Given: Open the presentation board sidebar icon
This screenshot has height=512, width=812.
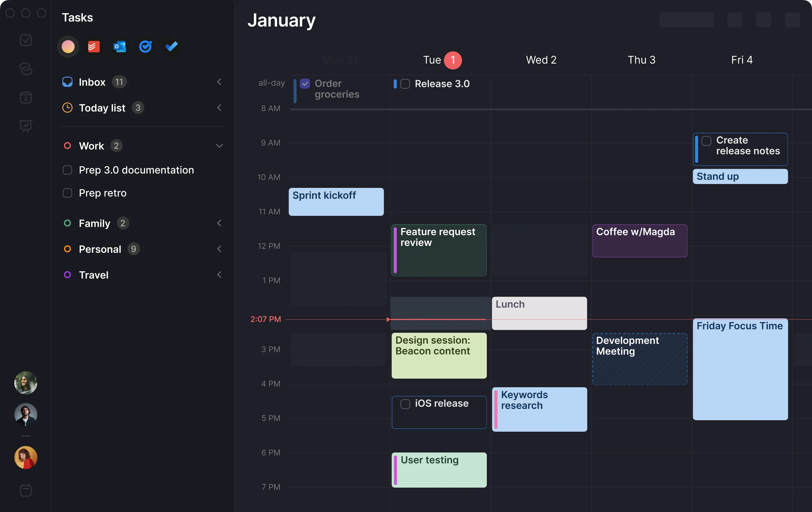Looking at the screenshot, I should pos(26,126).
